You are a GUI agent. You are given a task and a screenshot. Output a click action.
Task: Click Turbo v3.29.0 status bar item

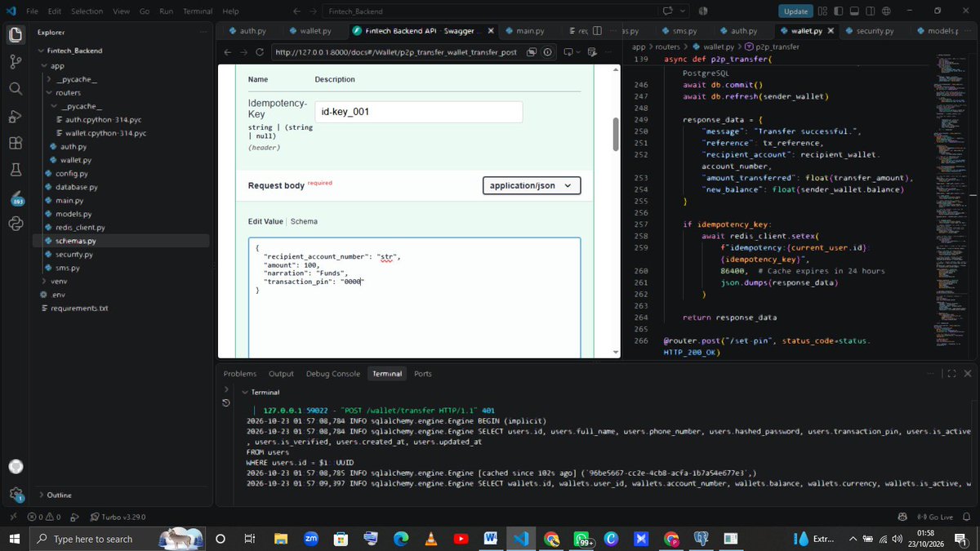point(117,517)
